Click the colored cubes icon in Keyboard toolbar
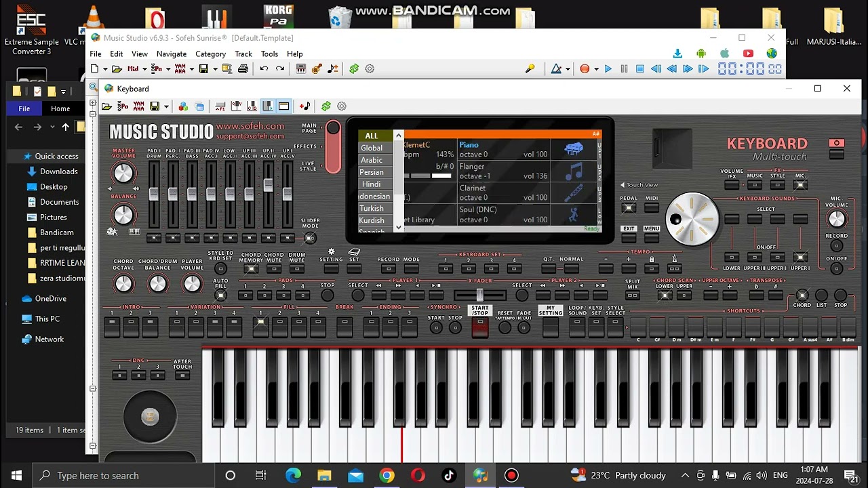This screenshot has width=868, height=488. tap(183, 106)
